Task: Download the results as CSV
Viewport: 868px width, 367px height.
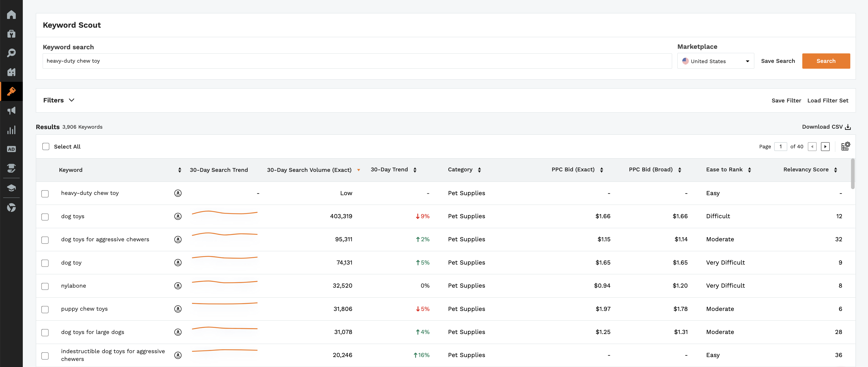Action: (826, 127)
